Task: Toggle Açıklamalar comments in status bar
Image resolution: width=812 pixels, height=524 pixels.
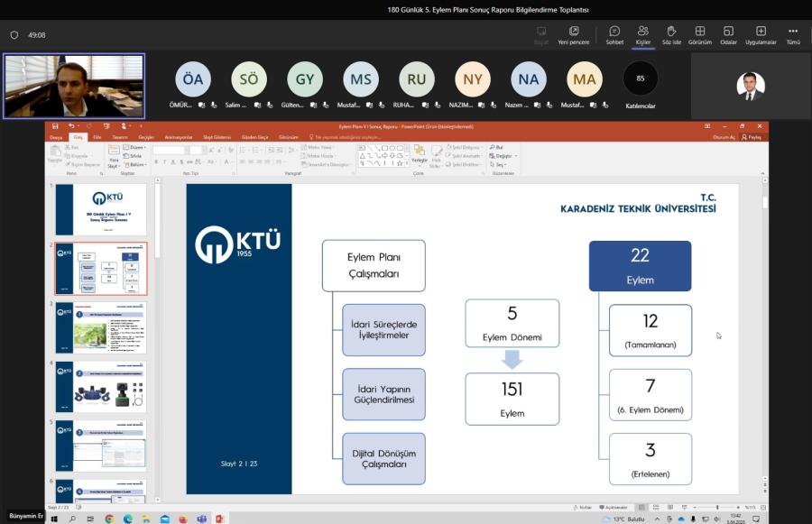Action: coord(614,508)
